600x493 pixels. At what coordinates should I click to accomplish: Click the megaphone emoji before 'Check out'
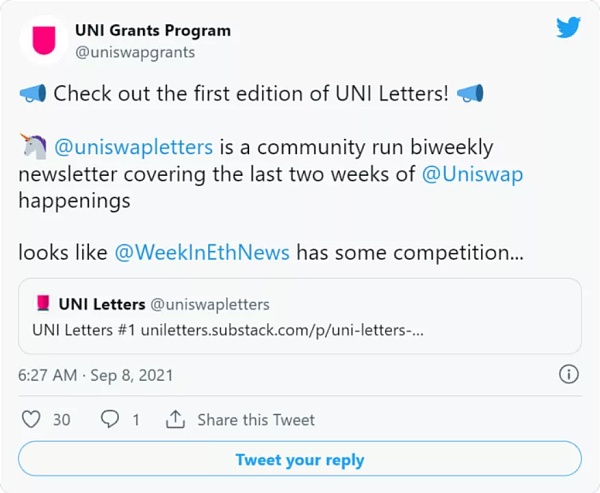tap(33, 93)
